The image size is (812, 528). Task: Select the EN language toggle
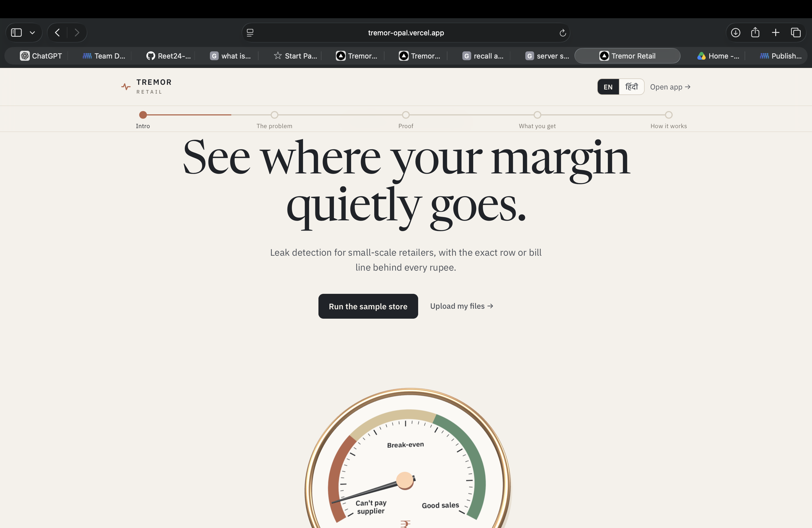tap(608, 87)
